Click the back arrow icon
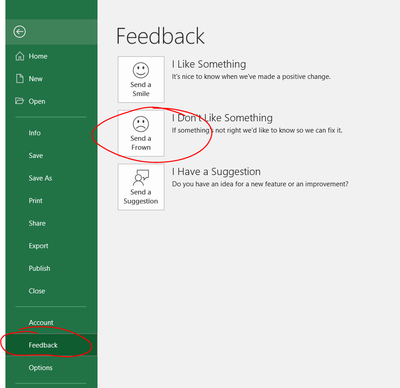 (x=19, y=32)
